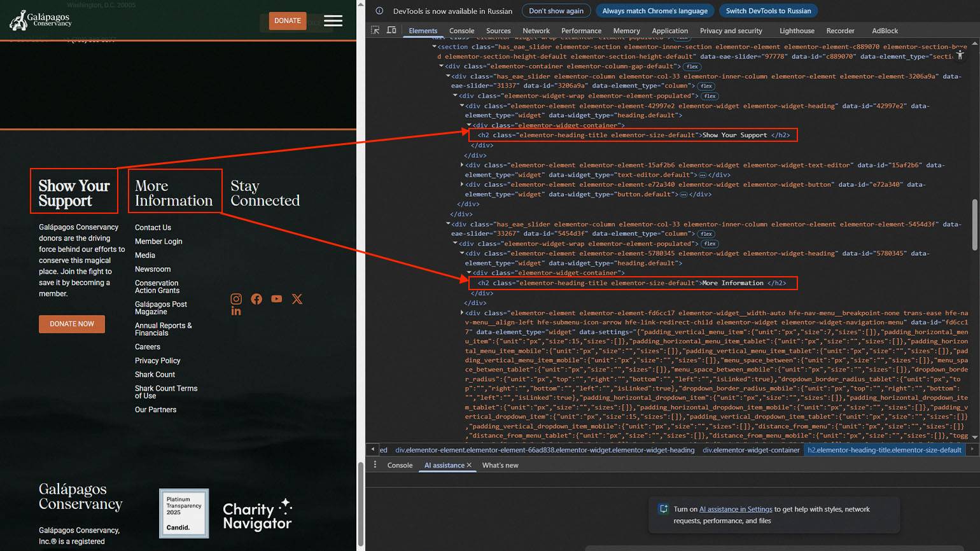Open the drawer's three-dot menu
This screenshot has width=980, height=551.
click(x=375, y=465)
